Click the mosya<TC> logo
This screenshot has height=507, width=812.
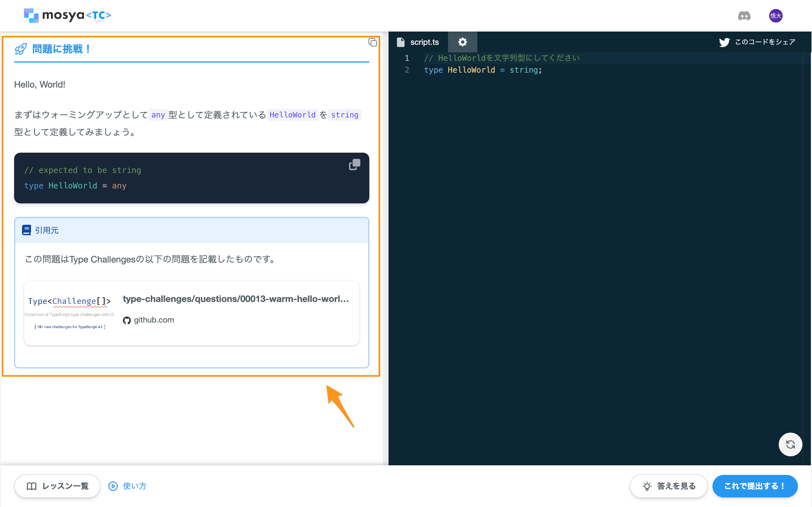coord(67,15)
